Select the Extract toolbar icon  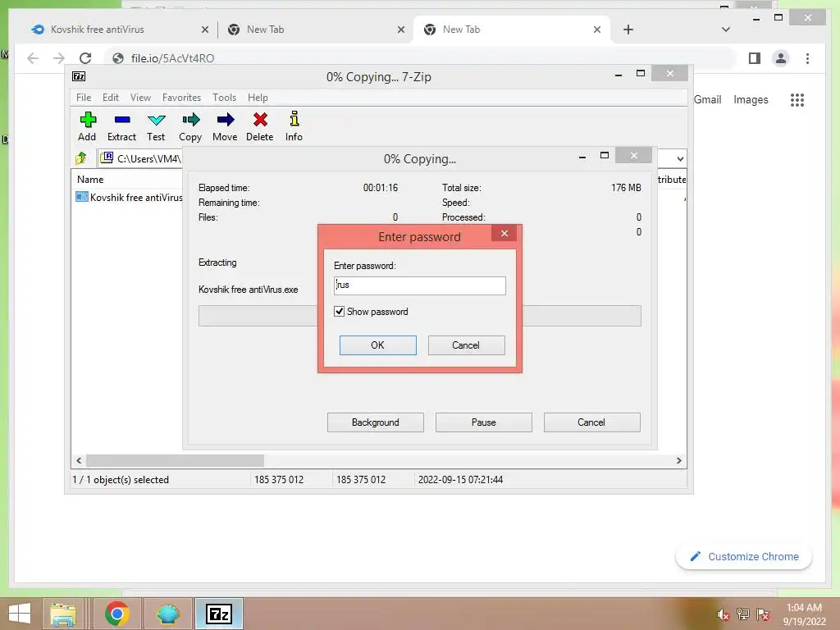[x=121, y=126]
